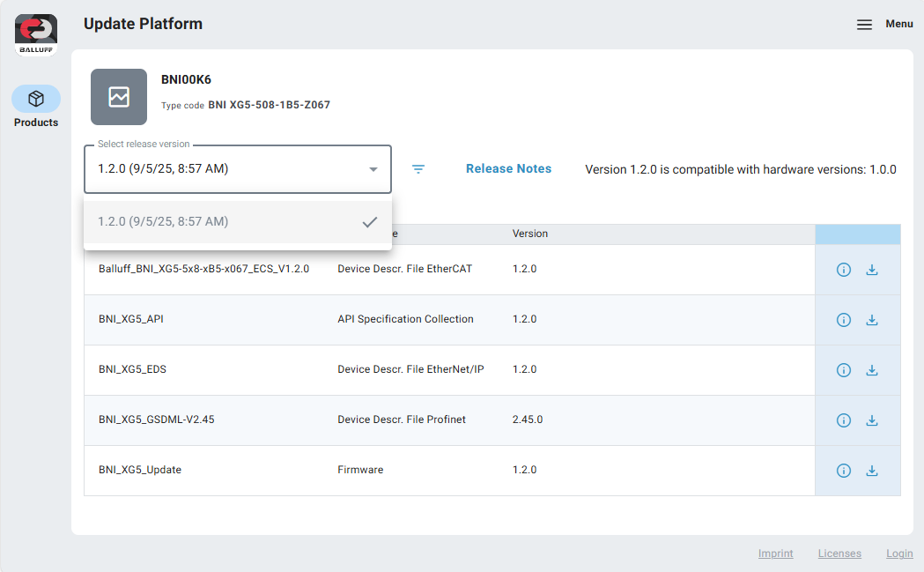Download the BNI_XG5_Update firmware file
Viewport: 924px width, 572px height.
pos(872,471)
